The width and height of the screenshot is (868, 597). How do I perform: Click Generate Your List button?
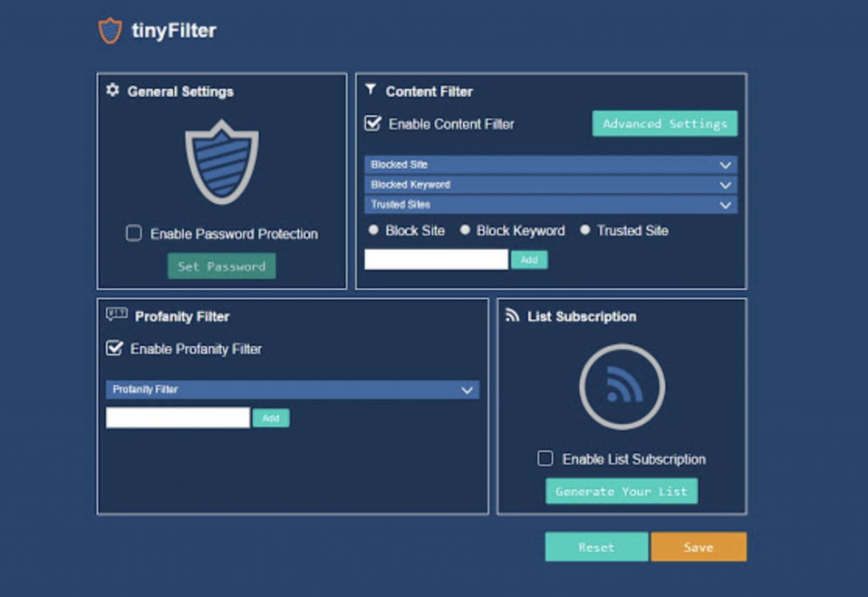(x=621, y=491)
